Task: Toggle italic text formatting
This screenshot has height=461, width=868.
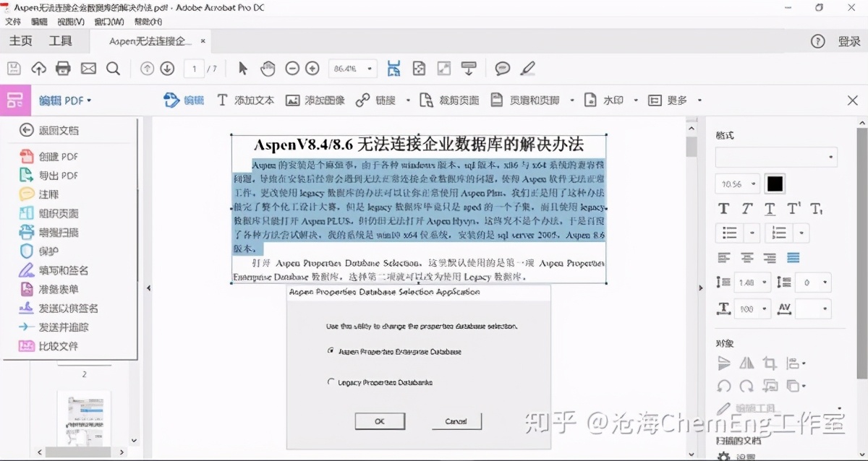Action: point(746,209)
